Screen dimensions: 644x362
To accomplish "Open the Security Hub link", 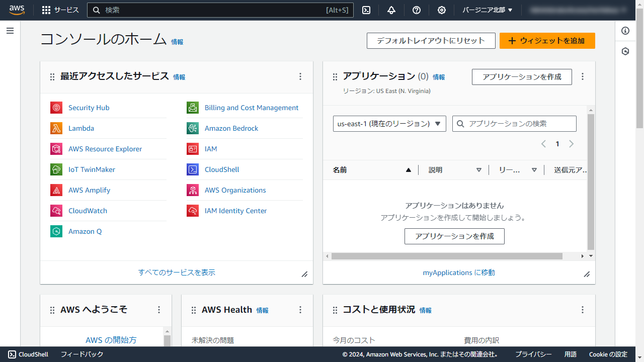I will [89, 108].
